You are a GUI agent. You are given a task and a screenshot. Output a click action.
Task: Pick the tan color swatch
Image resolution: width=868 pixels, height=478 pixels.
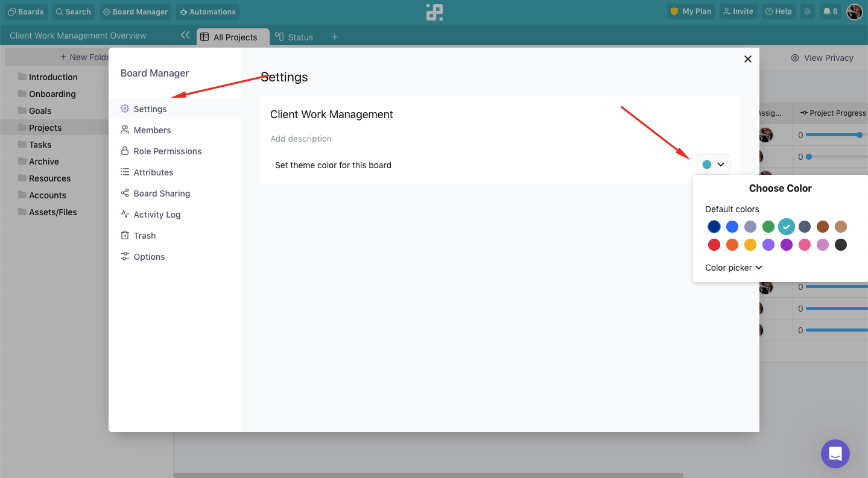tap(841, 227)
